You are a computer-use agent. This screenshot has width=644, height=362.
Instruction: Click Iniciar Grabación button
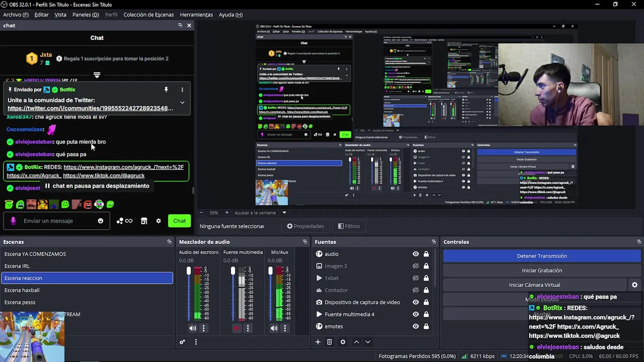(x=542, y=270)
